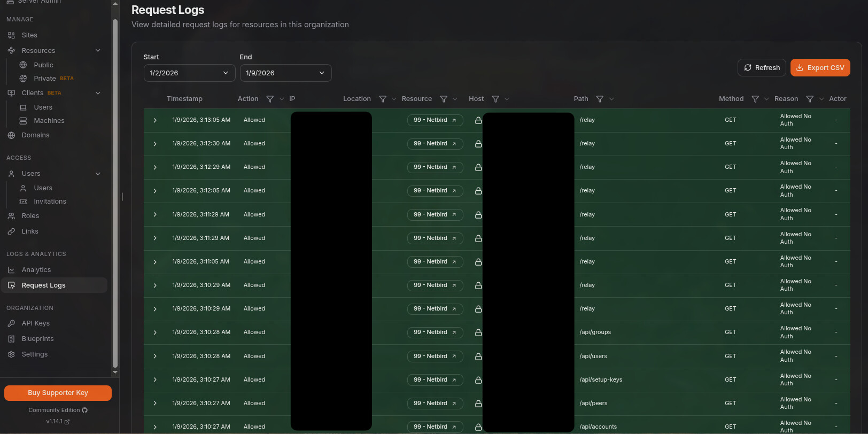Export logs with Export CSV
The height and width of the screenshot is (434, 868).
[x=820, y=68]
